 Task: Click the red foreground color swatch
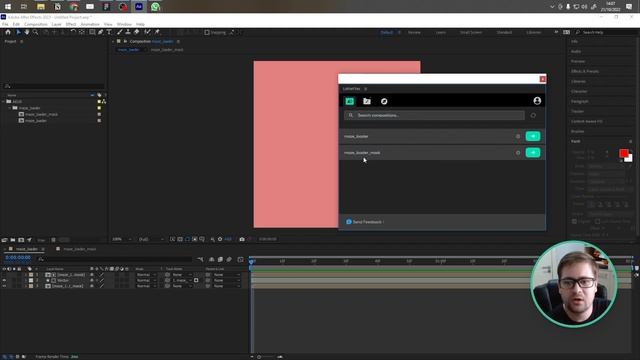point(623,153)
